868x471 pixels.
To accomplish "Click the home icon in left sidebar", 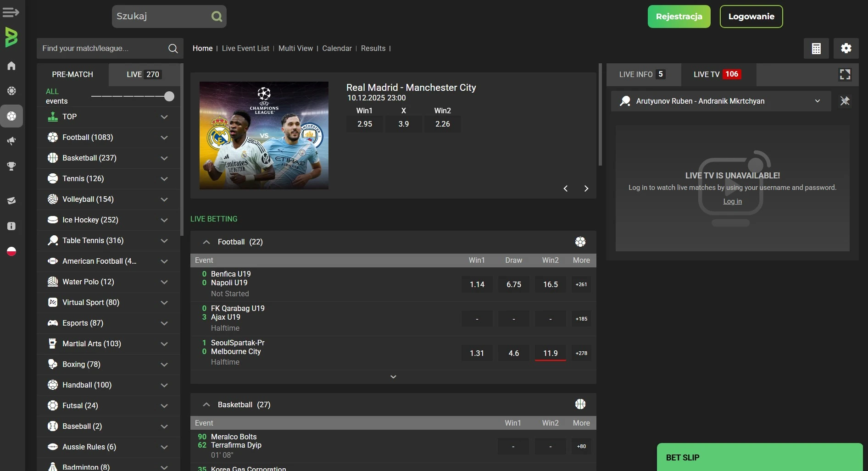I will click(11, 66).
